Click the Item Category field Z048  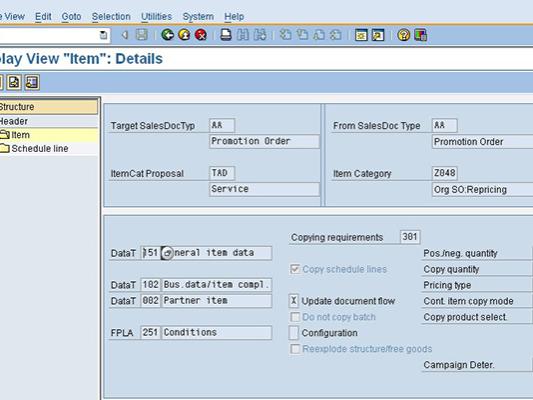point(445,173)
